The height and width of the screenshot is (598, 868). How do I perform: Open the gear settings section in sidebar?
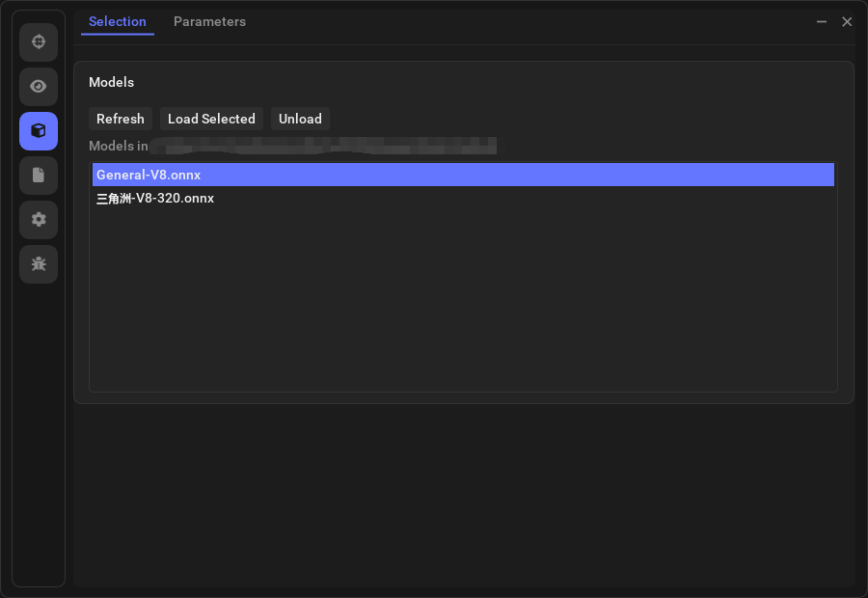pyautogui.click(x=39, y=219)
